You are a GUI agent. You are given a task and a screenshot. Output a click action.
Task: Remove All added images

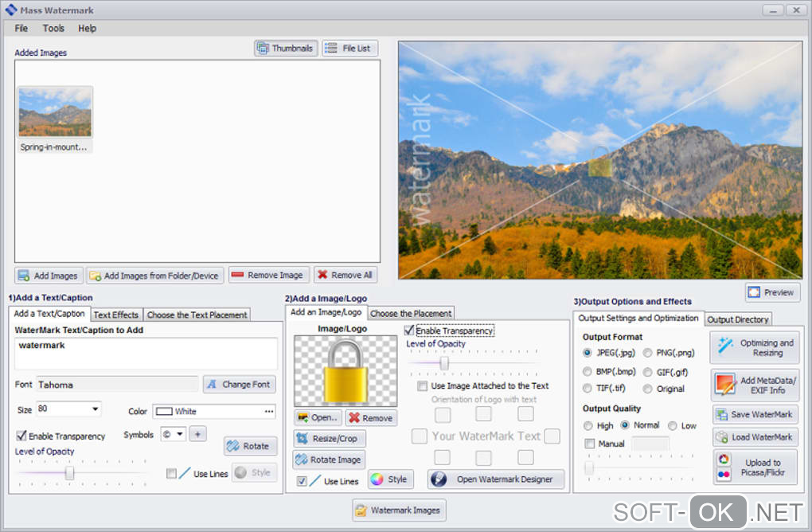345,275
